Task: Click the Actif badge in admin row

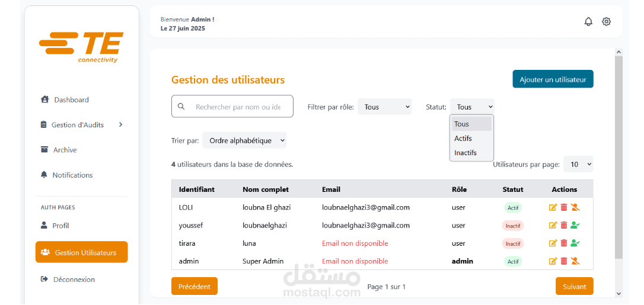Action: tap(513, 261)
